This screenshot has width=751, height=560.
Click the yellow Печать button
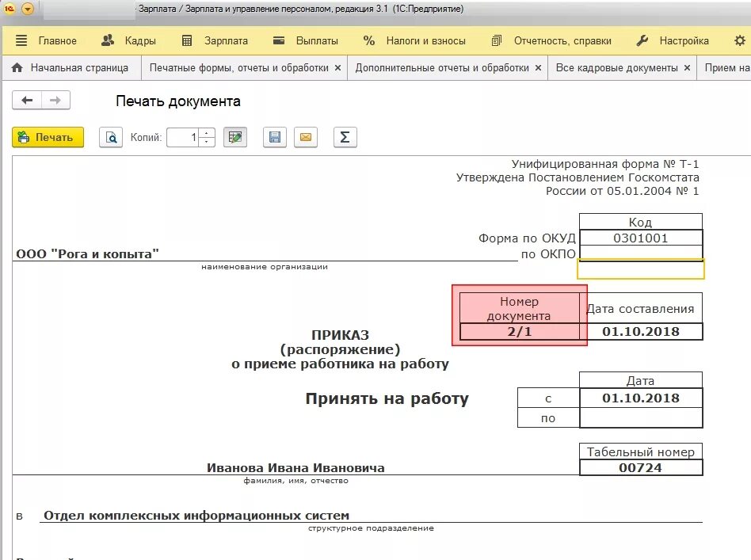tap(48, 137)
